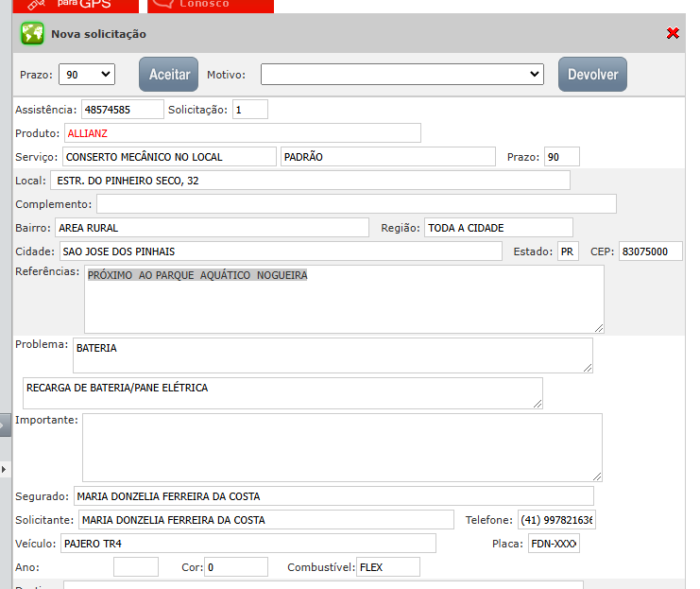This screenshot has height=589, width=700.
Task: Click the Estado field PR
Action: coord(568,251)
